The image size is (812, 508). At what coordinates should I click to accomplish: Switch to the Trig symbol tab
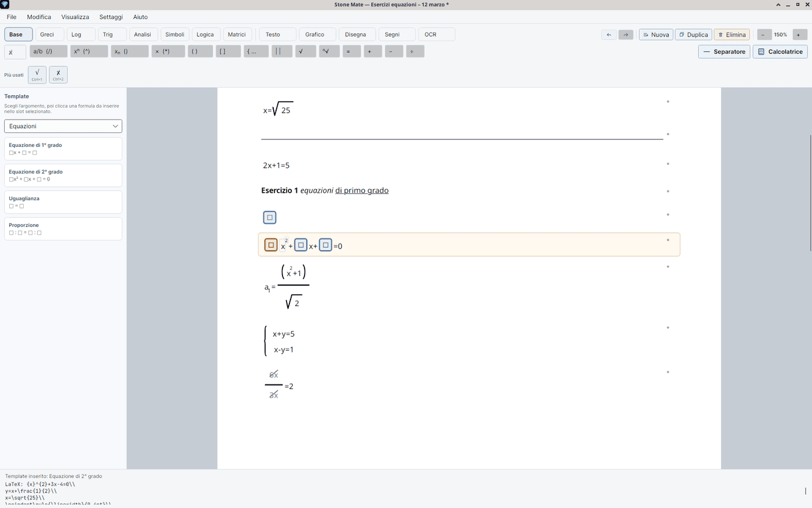(113, 35)
